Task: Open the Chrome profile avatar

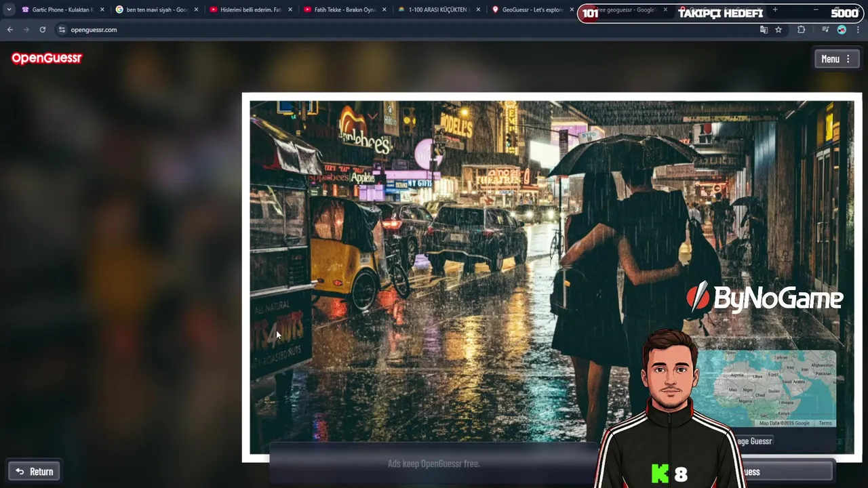Action: click(842, 30)
